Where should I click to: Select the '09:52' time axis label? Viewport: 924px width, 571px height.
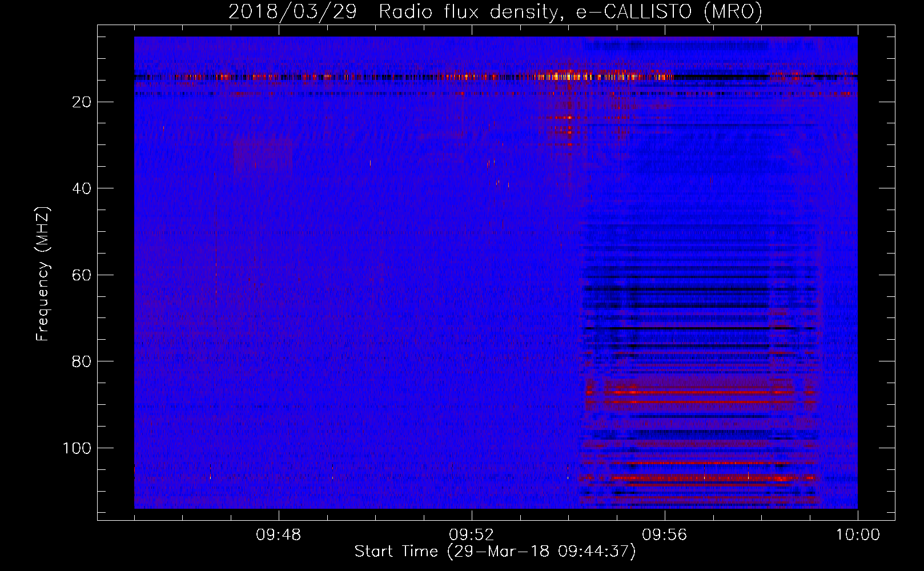click(x=471, y=535)
